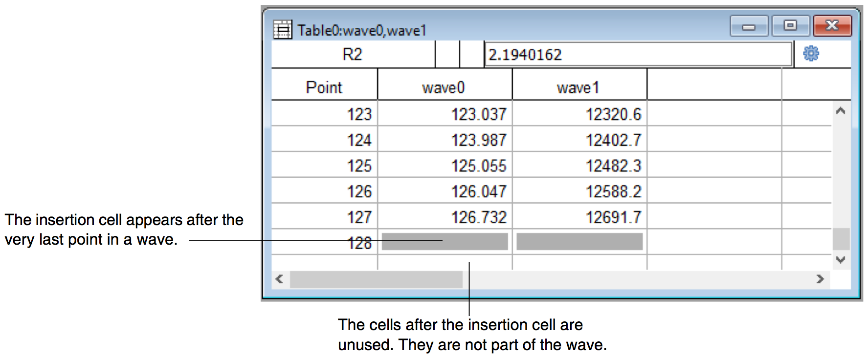Select the wave1 insertion cell at row 128
The width and height of the screenshot is (868, 357).
point(579,242)
